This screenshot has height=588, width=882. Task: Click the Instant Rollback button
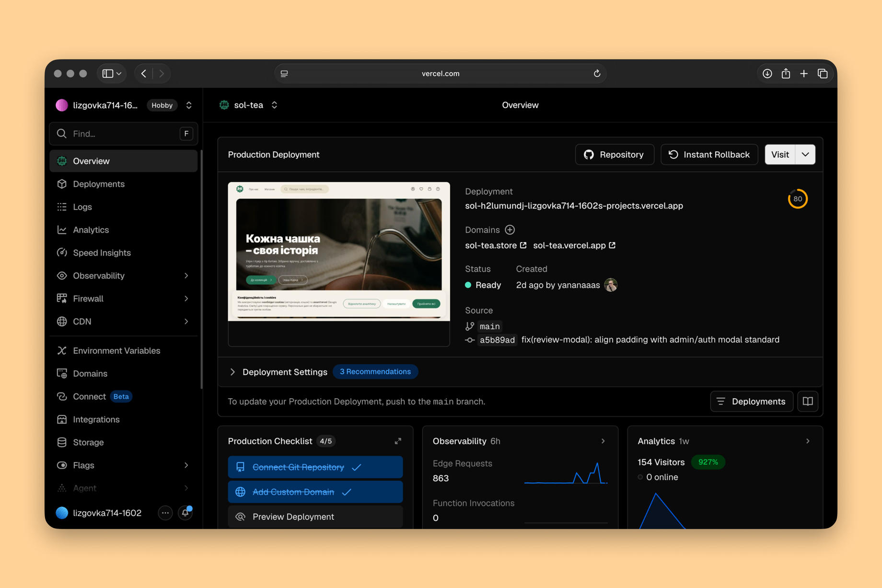pos(709,155)
